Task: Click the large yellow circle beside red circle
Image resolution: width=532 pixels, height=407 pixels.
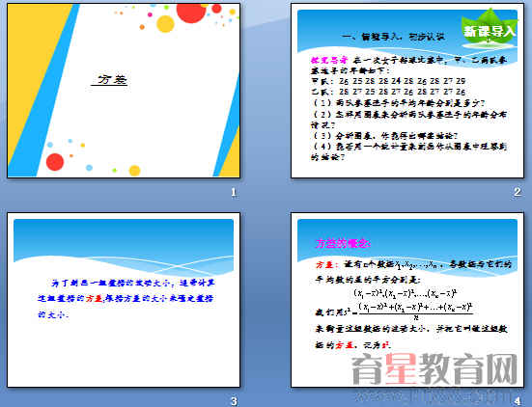Action: click(165, 24)
